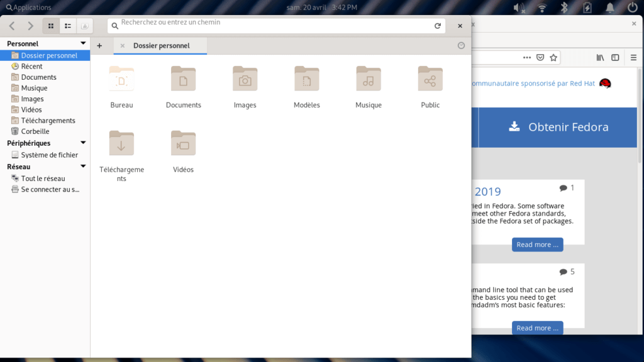This screenshot has height=362, width=644.
Task: Open the notifications bell
Action: pyautogui.click(x=610, y=8)
